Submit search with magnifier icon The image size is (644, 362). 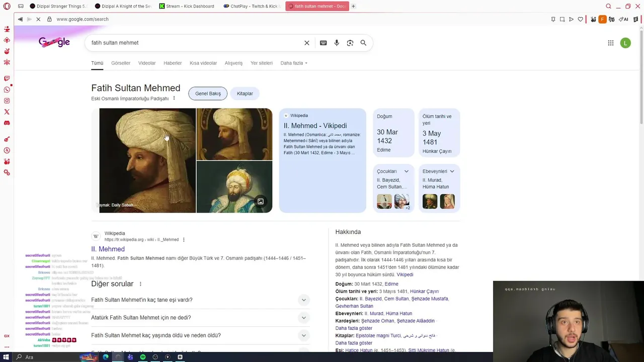(363, 43)
